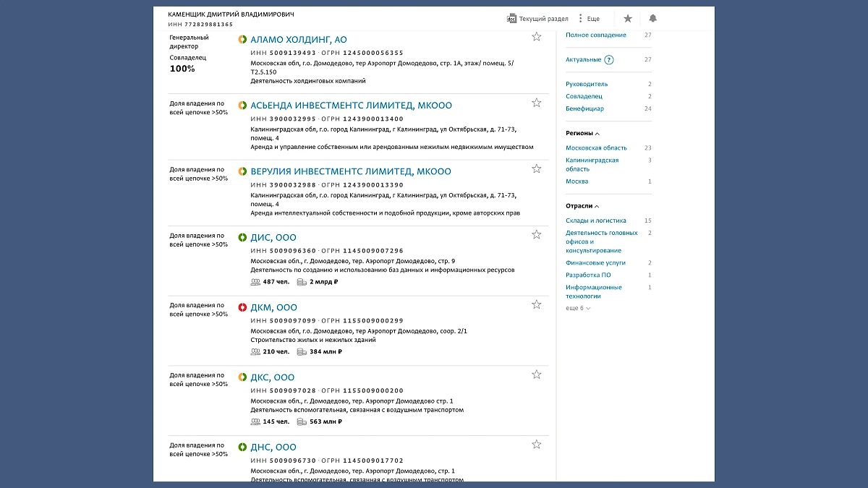Click the green status icon beside ДИС, ООО

243,238
